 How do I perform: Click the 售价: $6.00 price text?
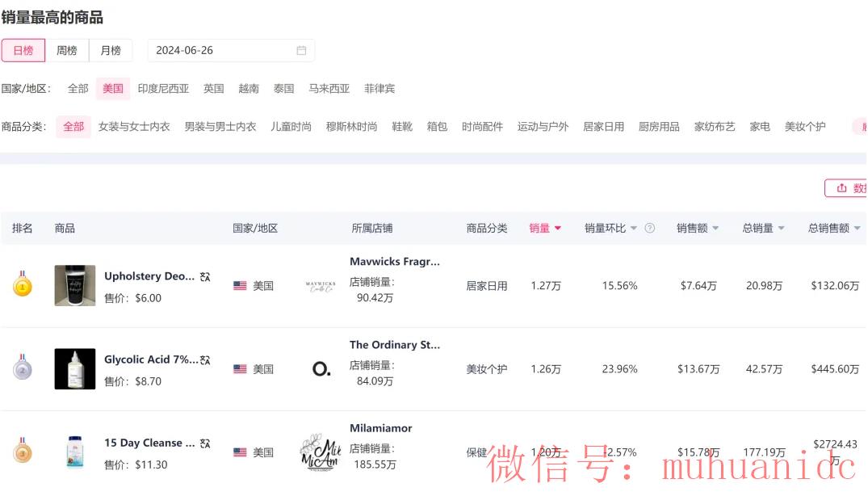[133, 298]
